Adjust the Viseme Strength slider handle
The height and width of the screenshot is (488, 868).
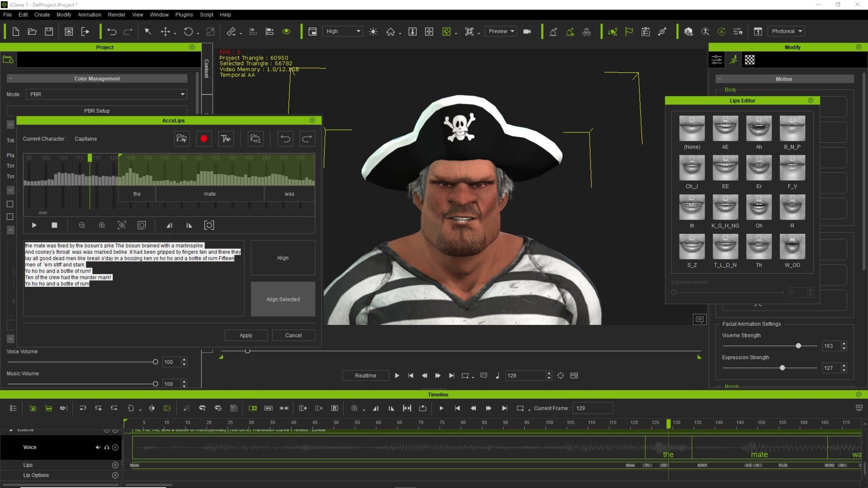[x=798, y=346]
